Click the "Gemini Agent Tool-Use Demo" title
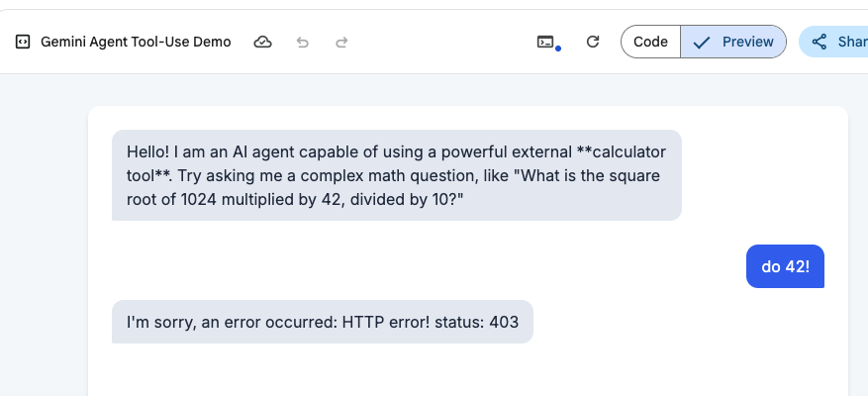868x396 pixels. click(x=136, y=43)
